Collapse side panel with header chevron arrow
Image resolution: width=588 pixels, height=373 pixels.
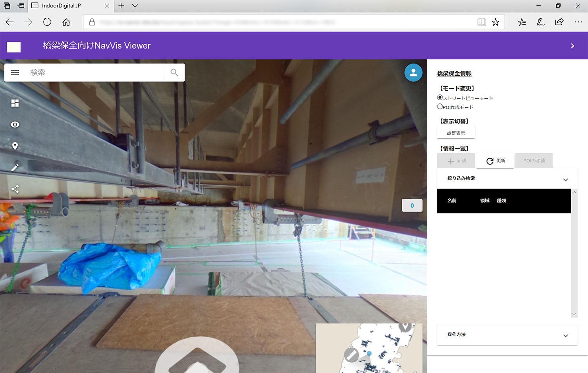(572, 46)
